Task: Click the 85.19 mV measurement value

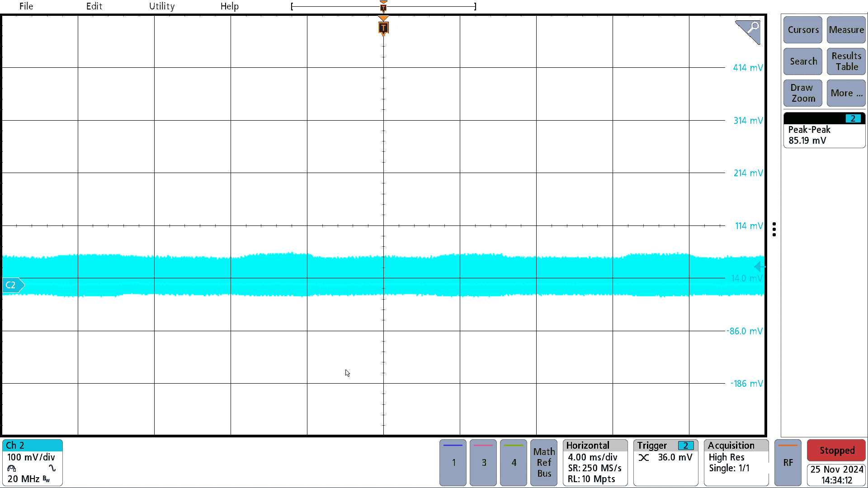Action: tap(807, 141)
